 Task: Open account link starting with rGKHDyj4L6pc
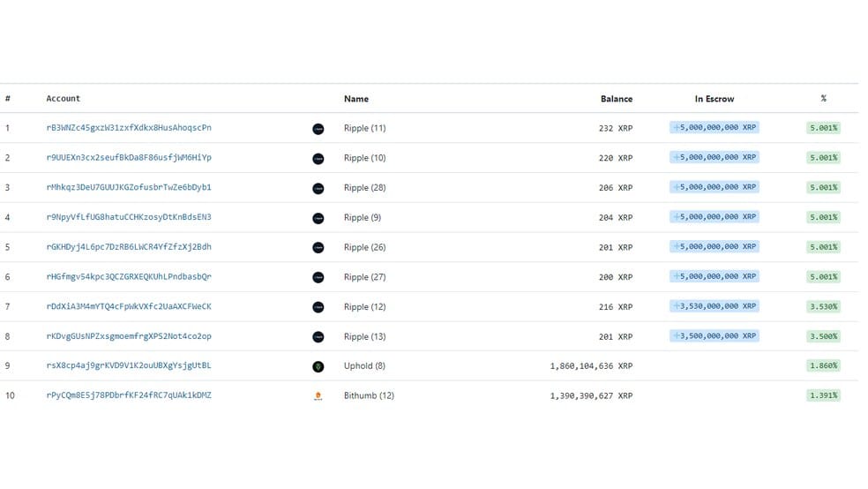[x=129, y=247]
